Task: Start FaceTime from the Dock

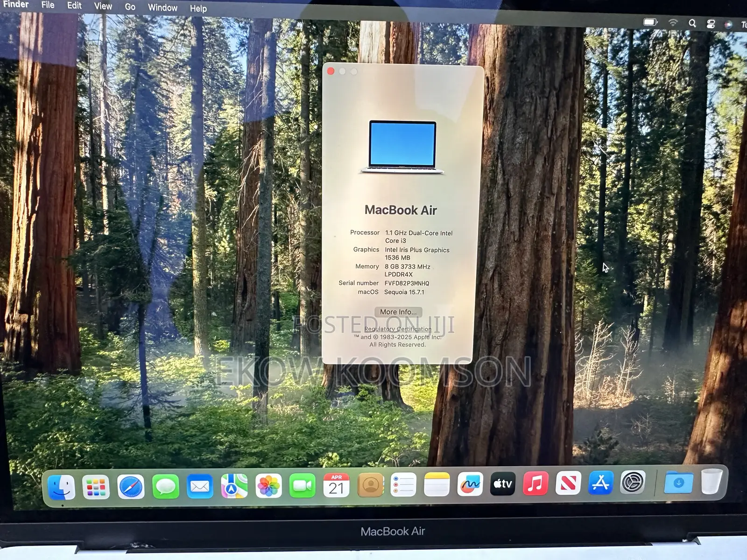Action: pyautogui.click(x=303, y=486)
